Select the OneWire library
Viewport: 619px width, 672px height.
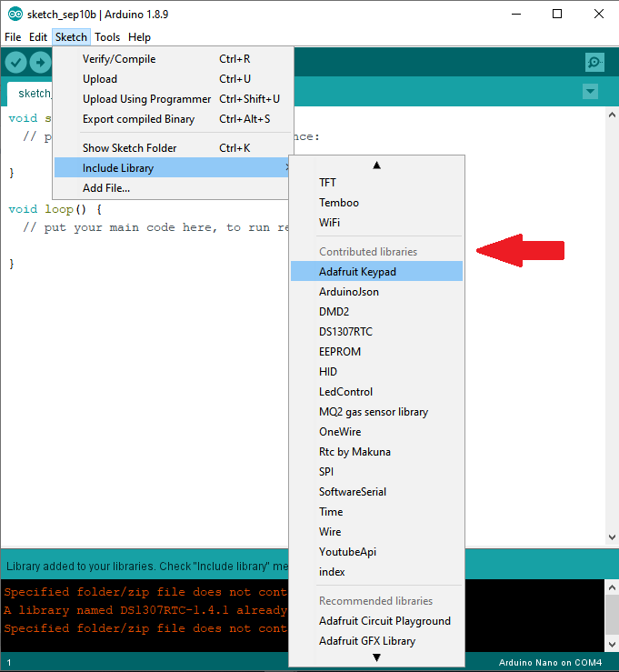(376, 432)
